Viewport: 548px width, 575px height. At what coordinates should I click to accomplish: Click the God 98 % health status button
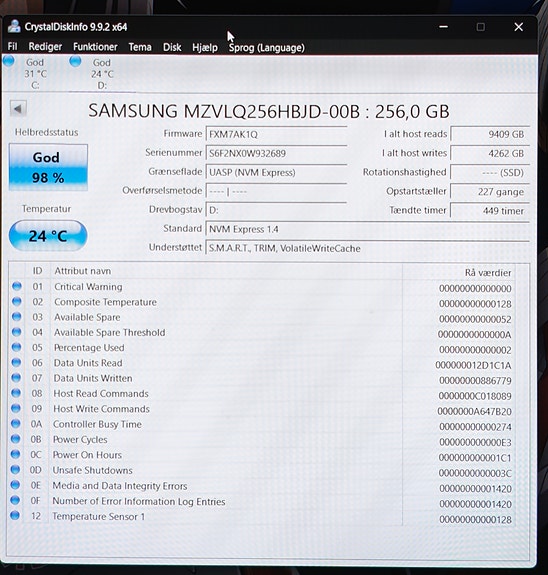click(48, 167)
